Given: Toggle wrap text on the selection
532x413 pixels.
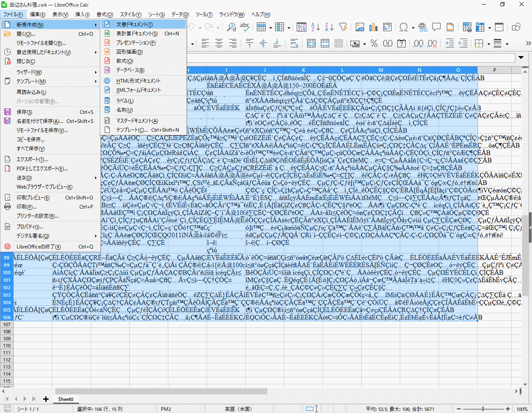Looking at the screenshot, I should point(294,43).
